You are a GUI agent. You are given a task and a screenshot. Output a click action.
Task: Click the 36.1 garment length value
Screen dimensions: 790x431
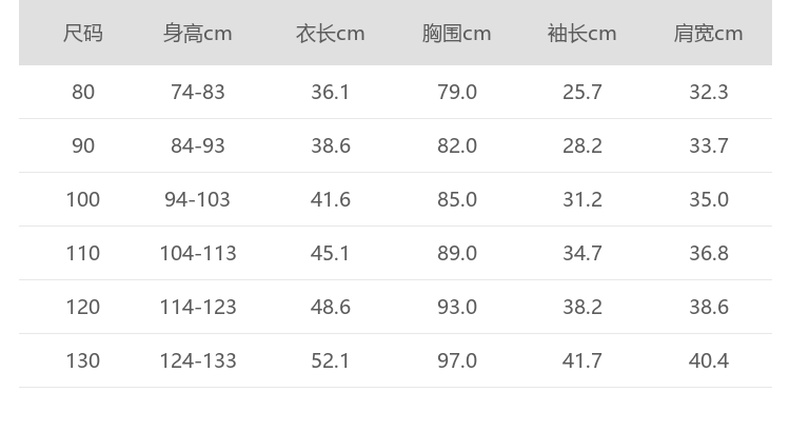coord(330,92)
